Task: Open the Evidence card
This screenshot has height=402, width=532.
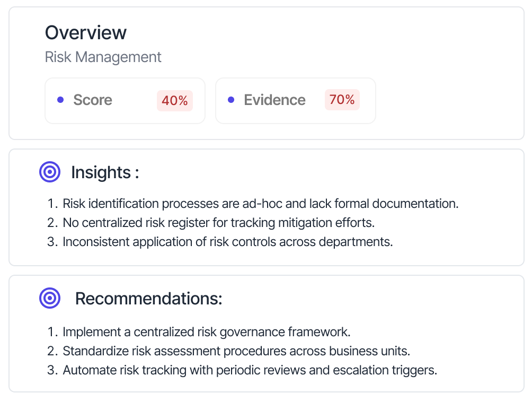Action: point(296,101)
